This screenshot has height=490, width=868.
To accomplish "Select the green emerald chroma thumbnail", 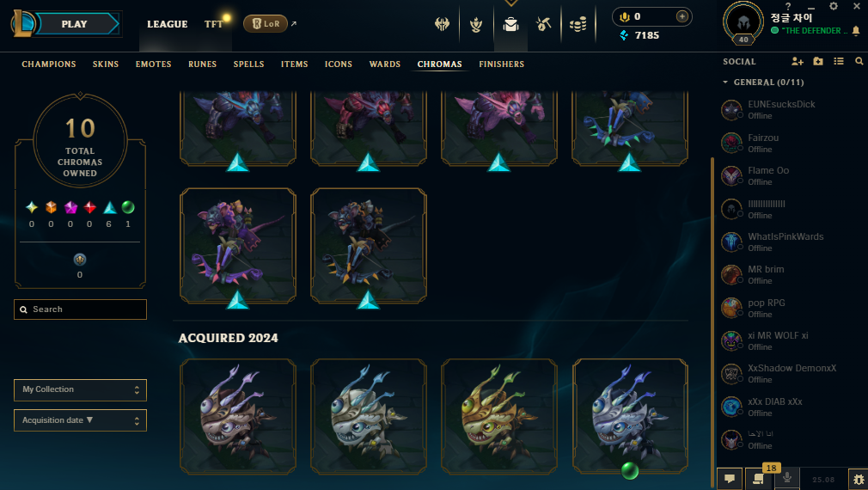I will tap(630, 417).
